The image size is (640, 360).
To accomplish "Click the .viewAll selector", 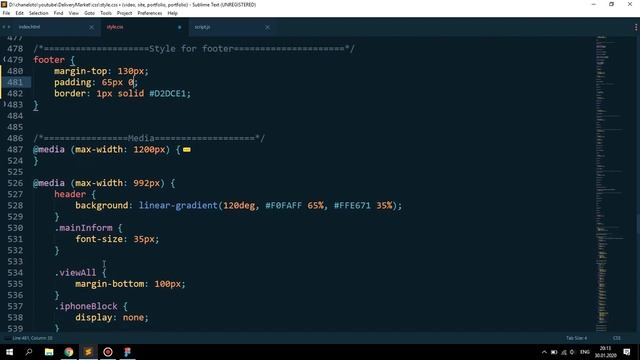I will click(76, 273).
